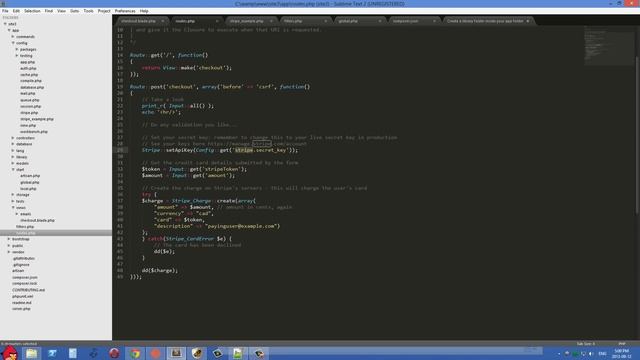Change the PHP syntax in status bar
640x360 pixels.
tap(622, 344)
